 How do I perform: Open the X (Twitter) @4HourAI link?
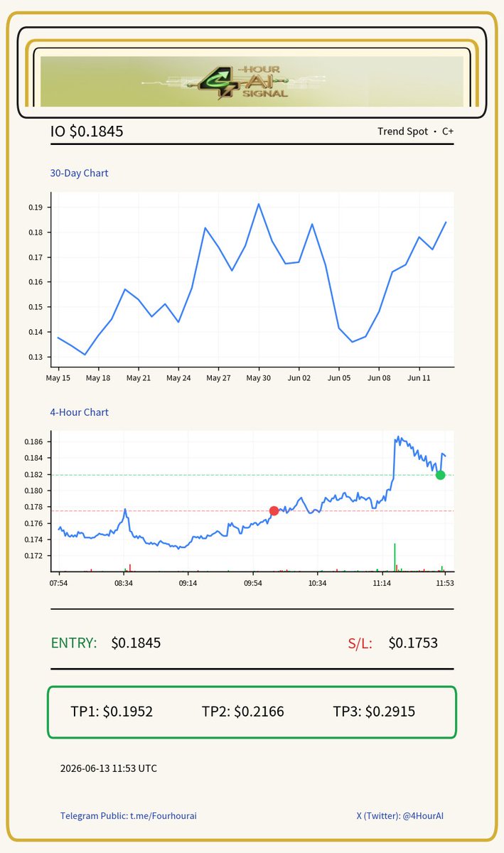[400, 816]
